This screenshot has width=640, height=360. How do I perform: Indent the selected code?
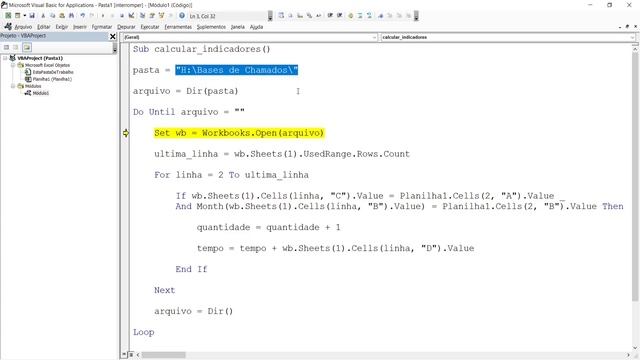(x=330, y=16)
